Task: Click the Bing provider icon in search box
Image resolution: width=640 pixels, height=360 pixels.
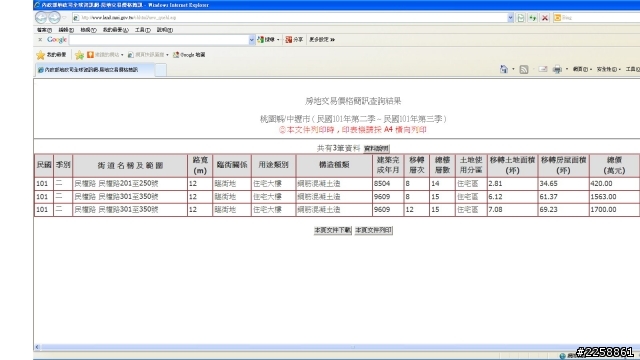Action: (557, 18)
